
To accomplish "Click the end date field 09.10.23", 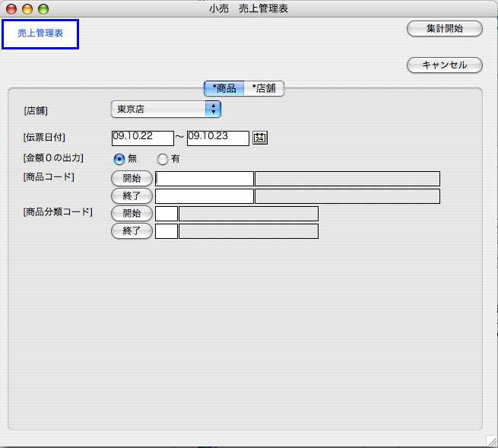I will tap(218, 138).
